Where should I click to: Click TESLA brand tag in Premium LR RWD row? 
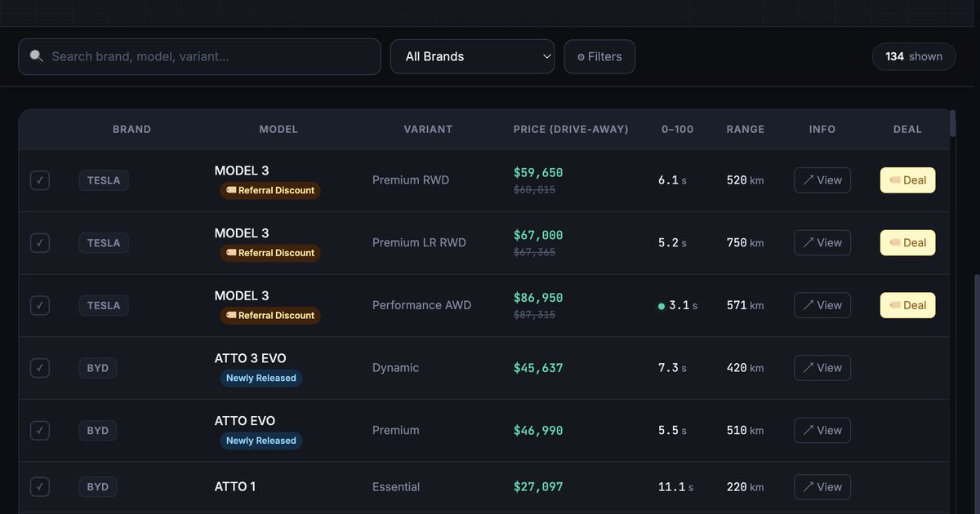[x=104, y=242]
